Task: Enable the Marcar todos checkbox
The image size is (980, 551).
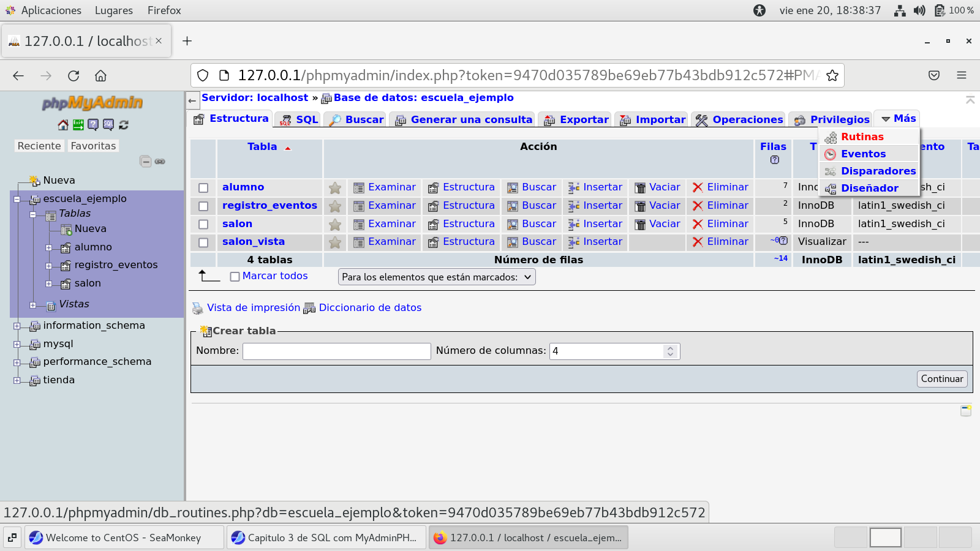Action: pyautogui.click(x=235, y=277)
